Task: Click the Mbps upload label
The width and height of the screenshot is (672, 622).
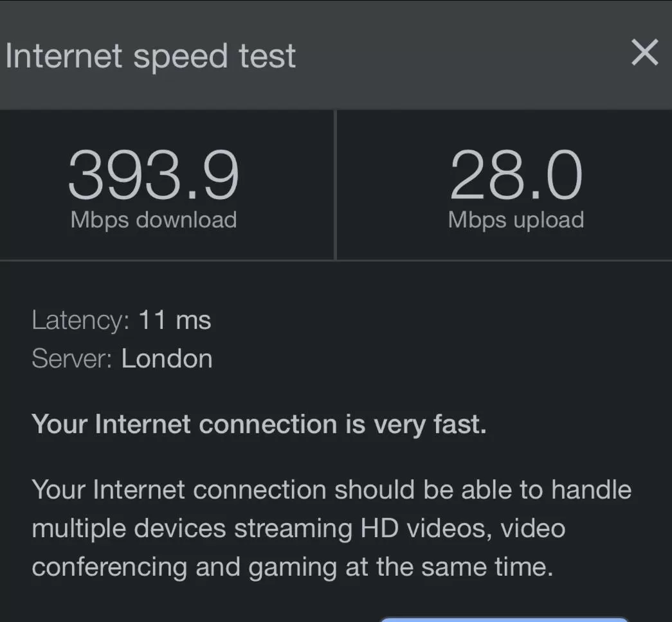Action: point(516,220)
